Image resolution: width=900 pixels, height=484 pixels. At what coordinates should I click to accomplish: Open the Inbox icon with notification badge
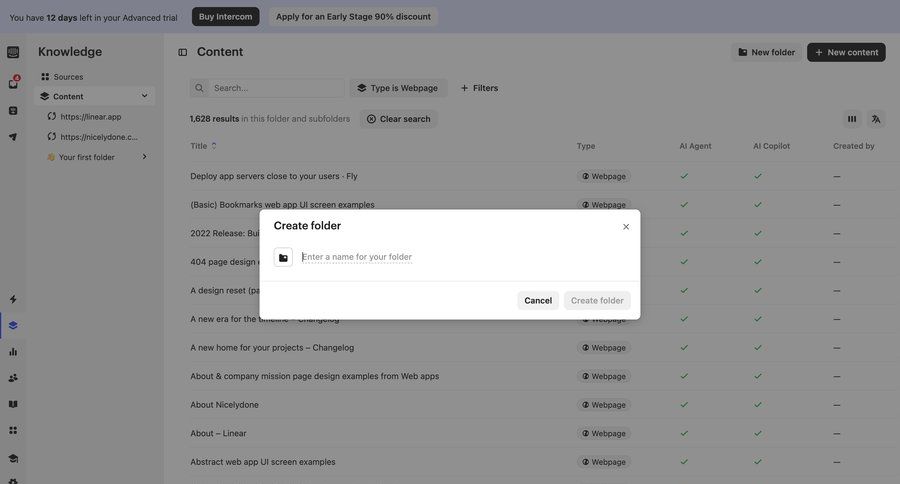(x=13, y=84)
